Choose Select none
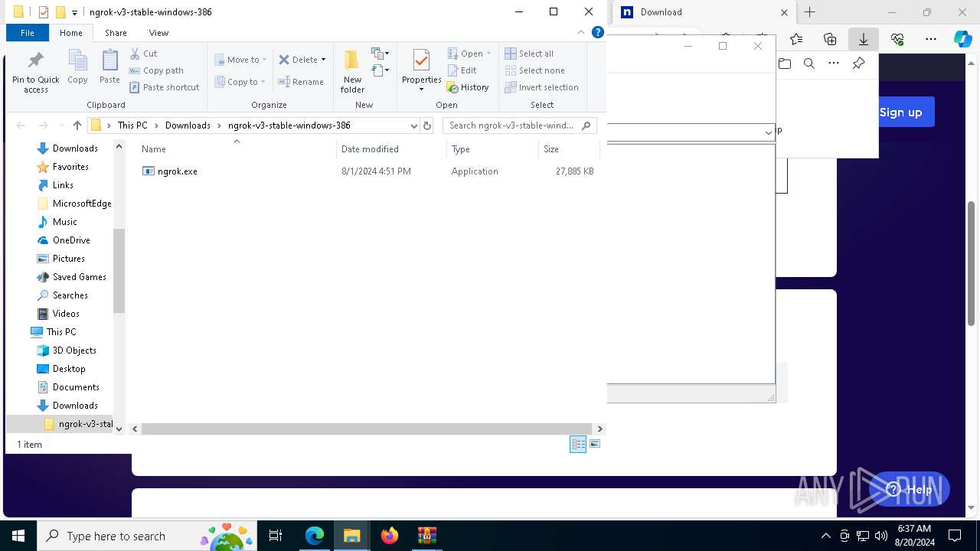 coord(534,70)
